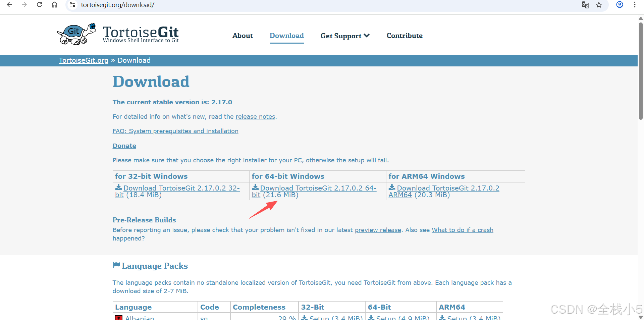The image size is (644, 320).
Task: Download TortoiseGit 2.17.0.2 32-bit installer
Action: coord(181,188)
